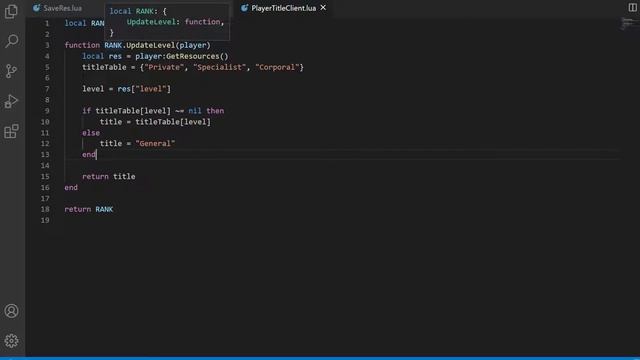640x360 pixels.
Task: Click the minimap code overview
Action: click(630, 23)
